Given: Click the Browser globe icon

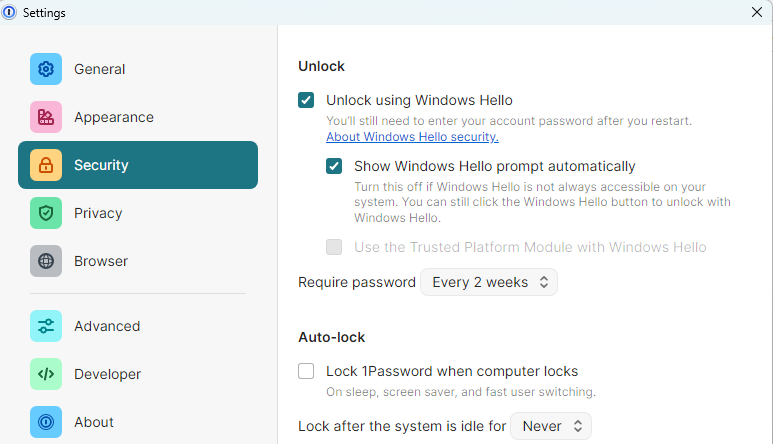Looking at the screenshot, I should click(x=46, y=261).
